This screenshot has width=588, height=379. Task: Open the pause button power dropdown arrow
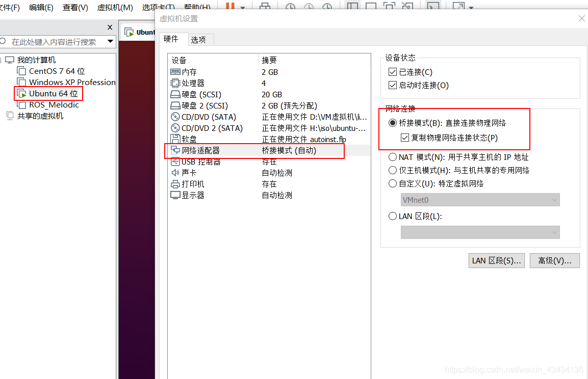pos(243,7)
